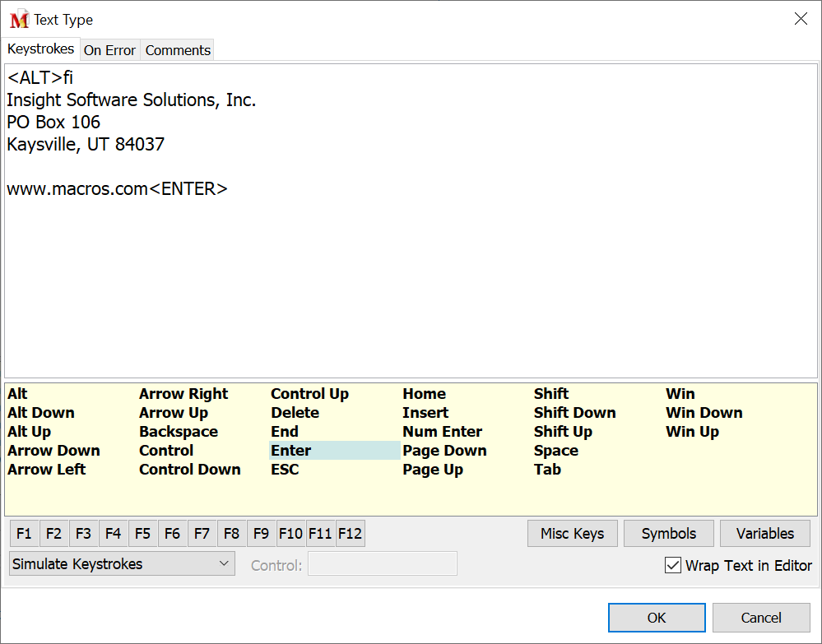Pick the Win Down key entry
The height and width of the screenshot is (644, 822).
pyautogui.click(x=704, y=413)
